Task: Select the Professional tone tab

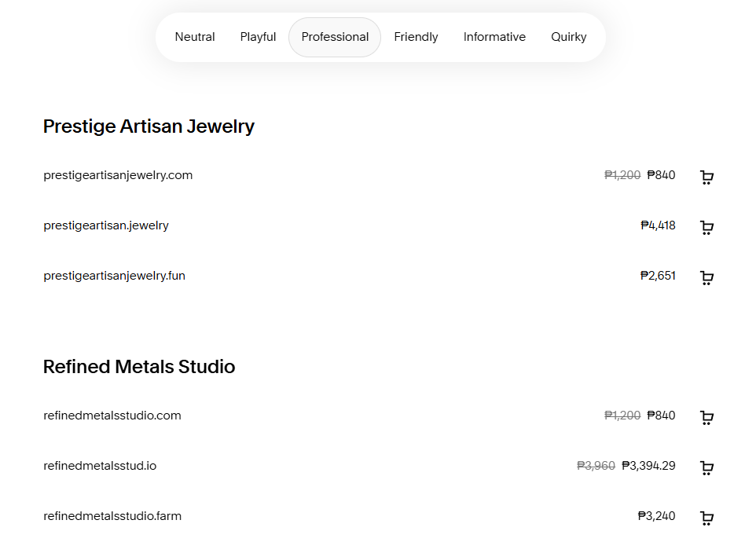Action: [334, 36]
